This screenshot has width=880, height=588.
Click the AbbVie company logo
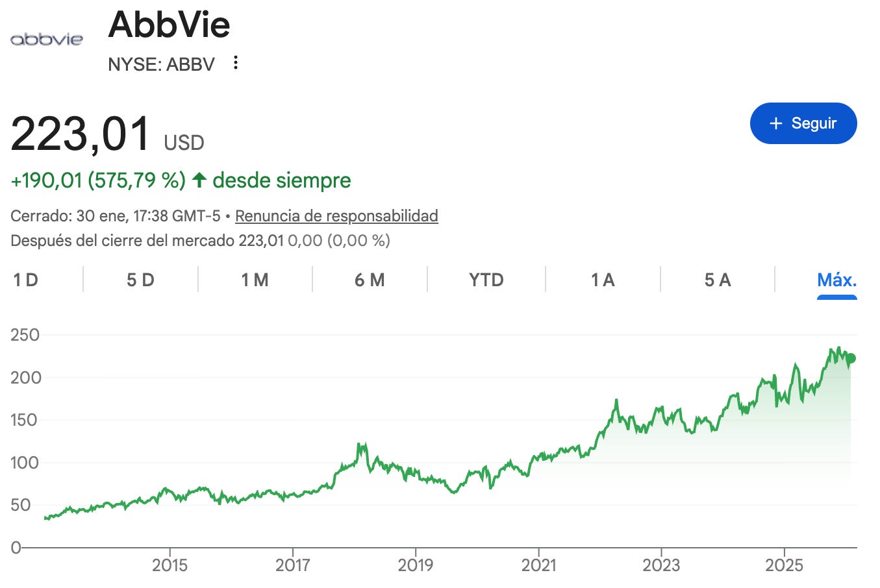47,39
